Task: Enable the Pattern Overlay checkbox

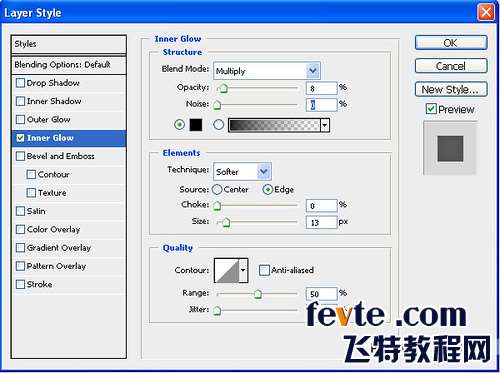Action: pos(20,266)
